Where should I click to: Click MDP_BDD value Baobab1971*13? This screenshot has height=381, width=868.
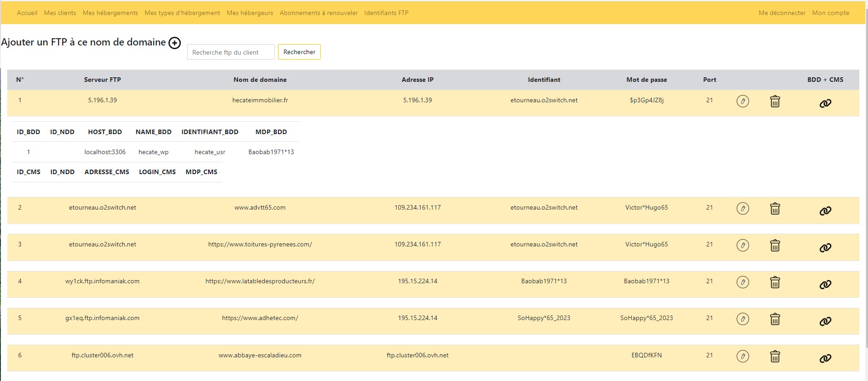coord(271,152)
